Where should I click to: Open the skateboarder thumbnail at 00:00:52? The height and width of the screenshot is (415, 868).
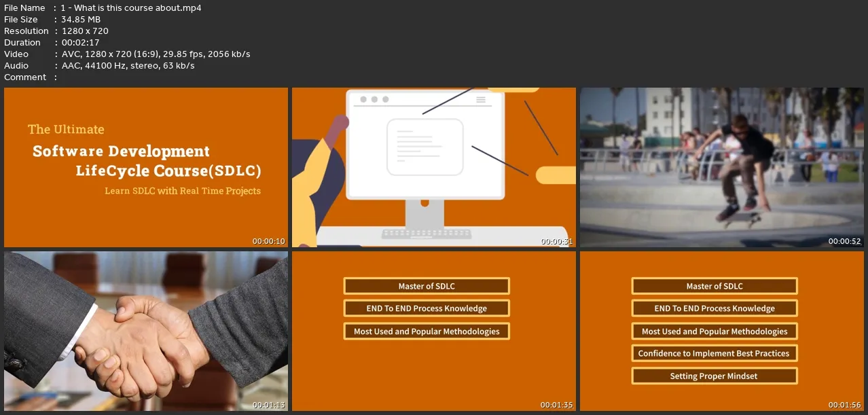[x=721, y=167]
